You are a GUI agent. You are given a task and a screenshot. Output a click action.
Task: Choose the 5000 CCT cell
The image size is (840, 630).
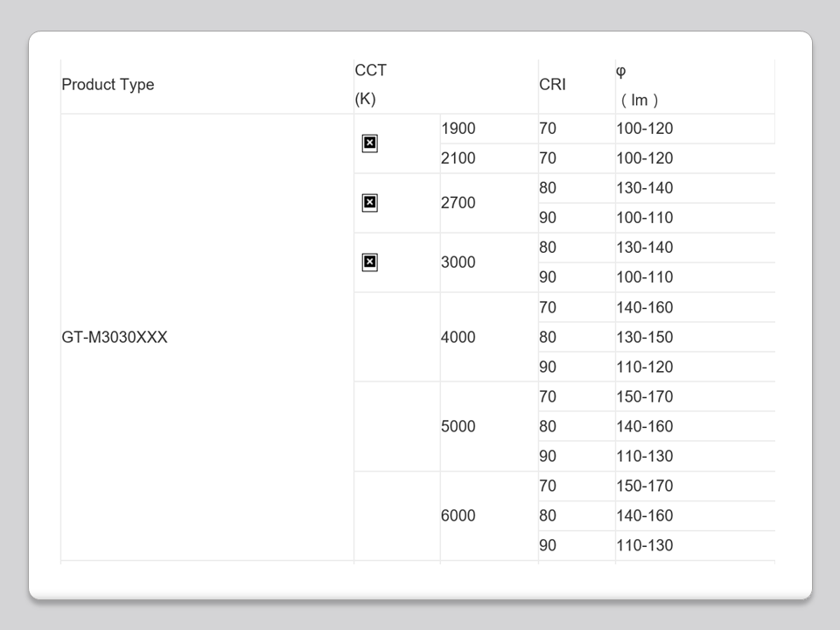click(x=458, y=427)
